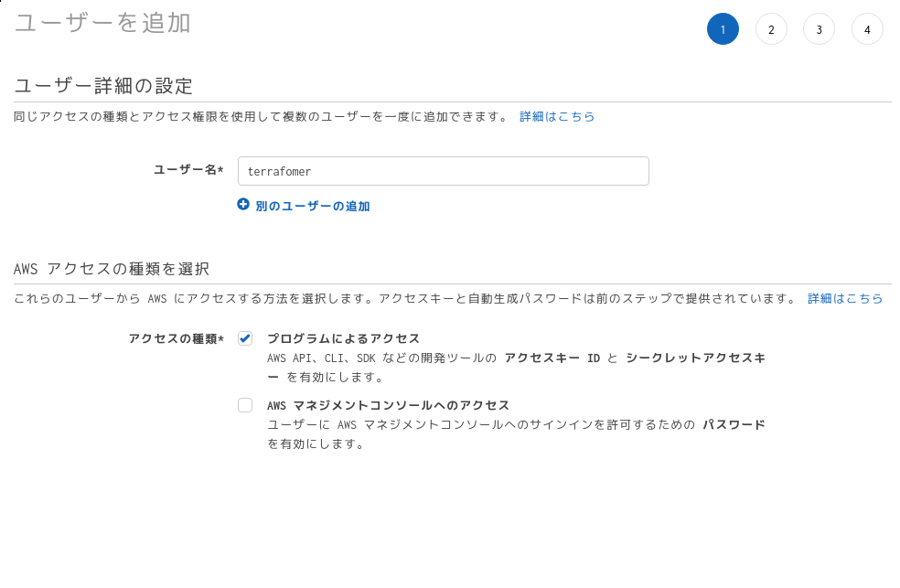Click the プログラムによるアクセス label text
This screenshot has width=900, height=588.
point(343,338)
